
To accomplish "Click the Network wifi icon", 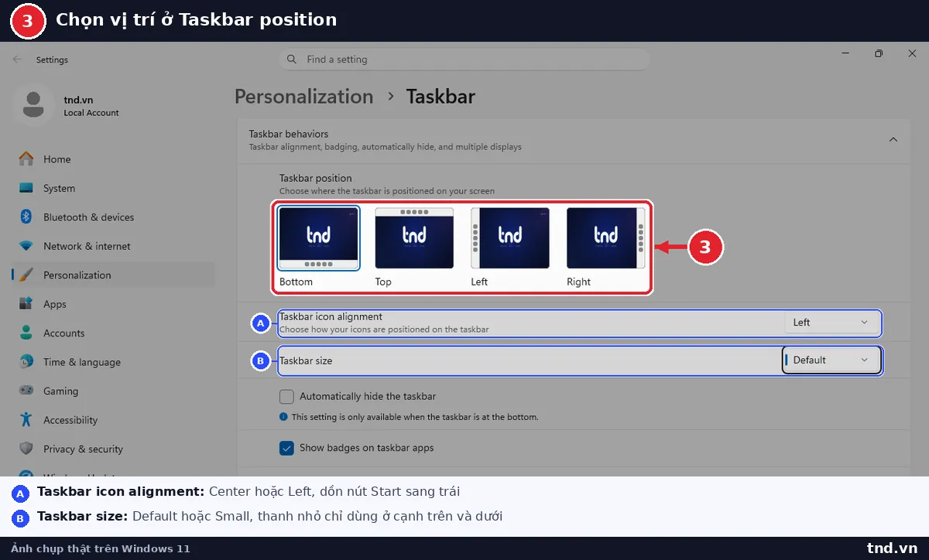I will [26, 246].
